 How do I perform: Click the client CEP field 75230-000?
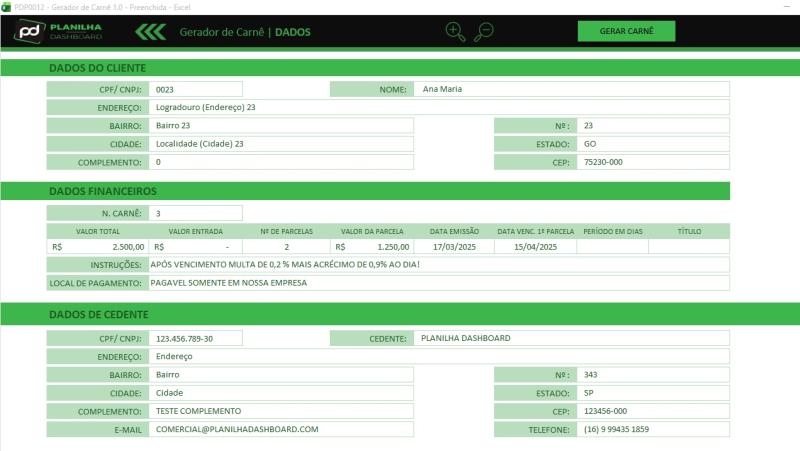point(653,162)
